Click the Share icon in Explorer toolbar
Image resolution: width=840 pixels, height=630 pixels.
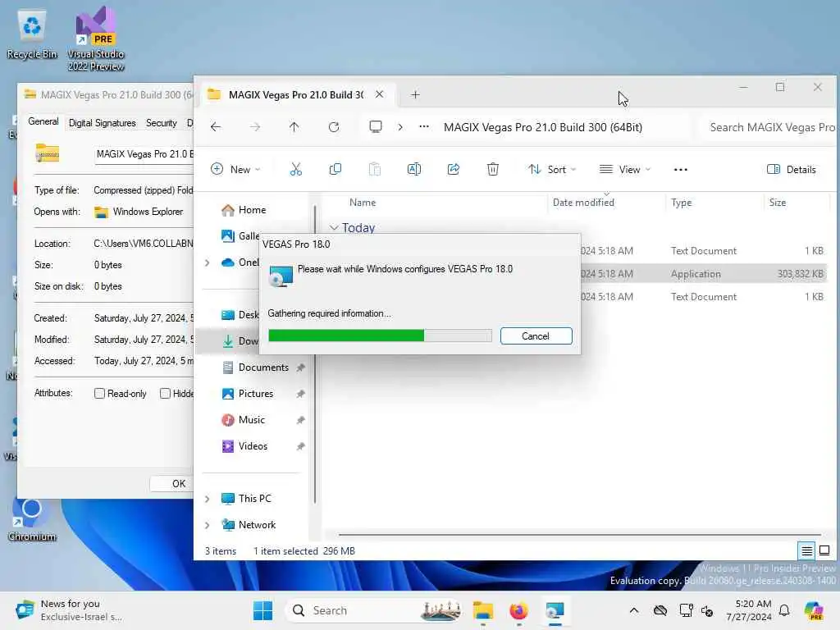[453, 169]
